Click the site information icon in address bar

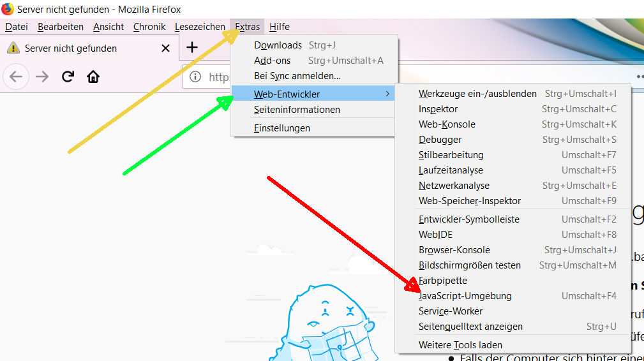click(x=195, y=77)
